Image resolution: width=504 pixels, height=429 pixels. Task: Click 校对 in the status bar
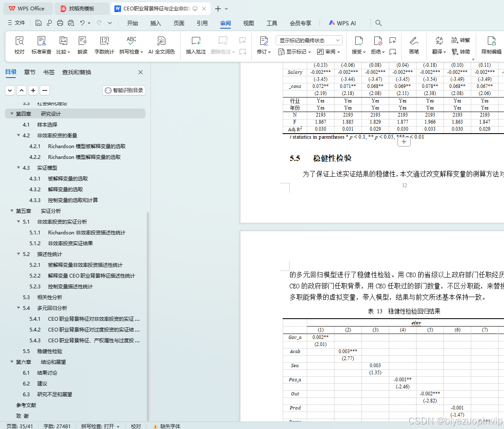tap(136, 426)
